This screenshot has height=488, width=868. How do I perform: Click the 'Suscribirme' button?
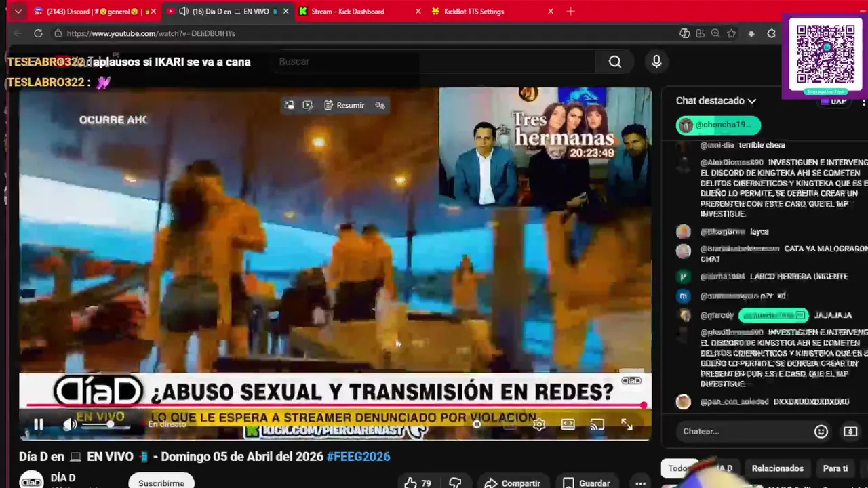click(x=161, y=482)
